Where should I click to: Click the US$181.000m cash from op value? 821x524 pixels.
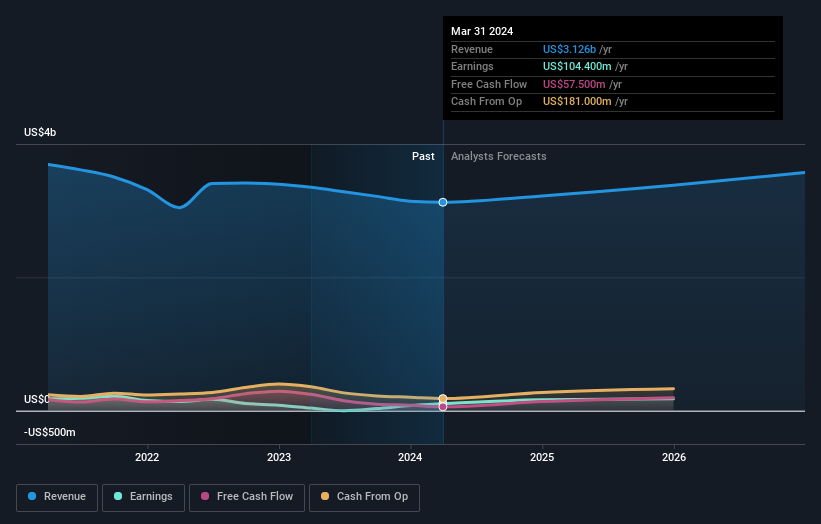click(577, 102)
